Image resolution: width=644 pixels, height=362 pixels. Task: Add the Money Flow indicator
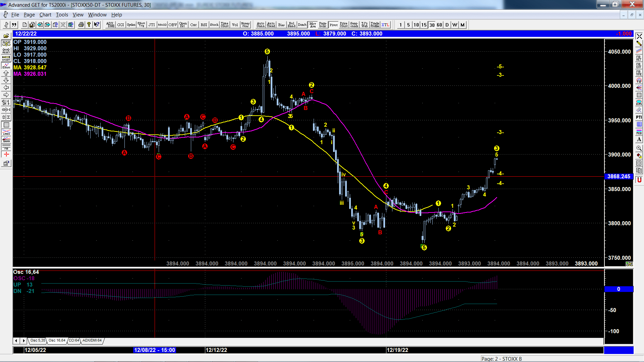tap(246, 25)
